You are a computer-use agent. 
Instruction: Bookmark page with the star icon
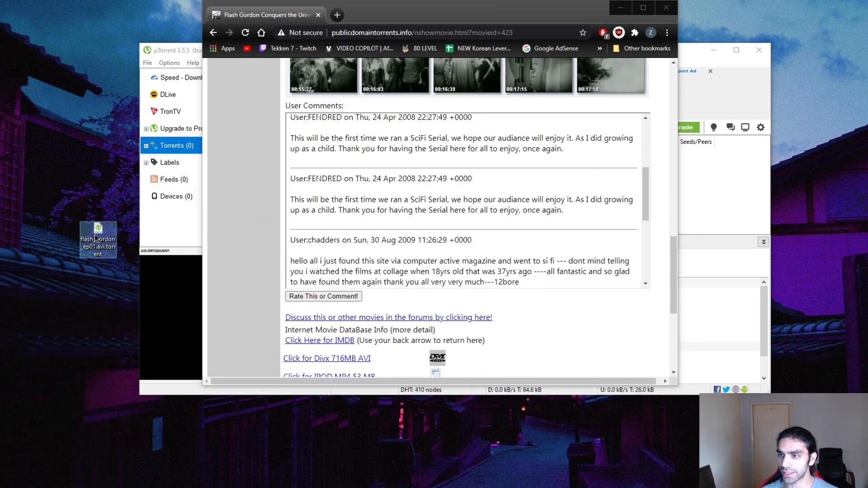583,33
